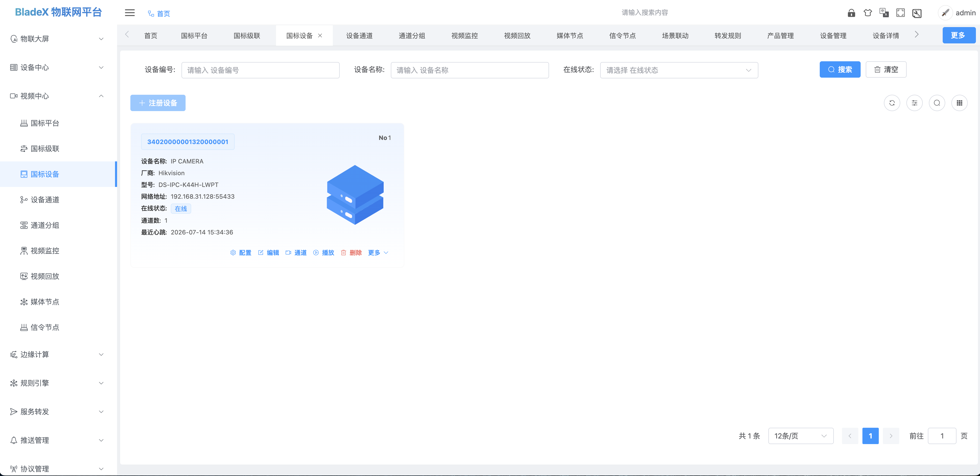
Task: Click the red 删除 action on the card
Action: pyautogui.click(x=351, y=253)
